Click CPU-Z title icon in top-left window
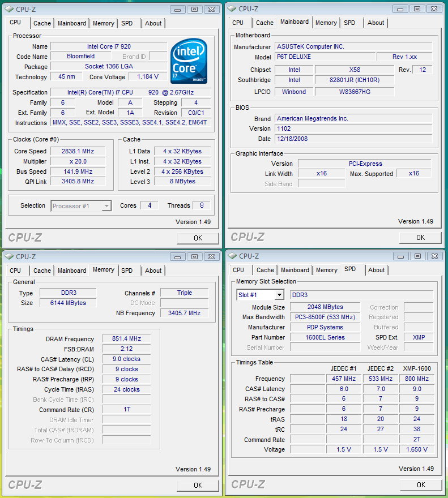Image resolution: width=448 pixels, height=498 pixels. [x=9, y=9]
